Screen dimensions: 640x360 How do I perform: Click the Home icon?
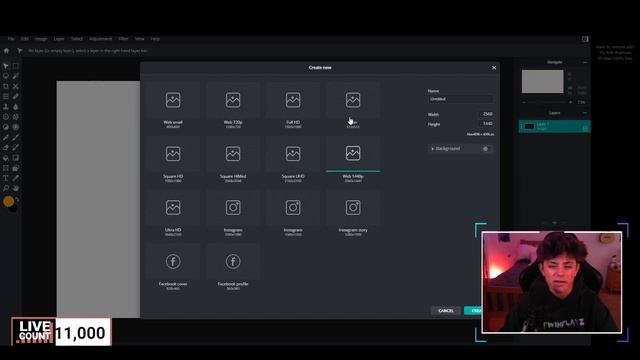click(6, 51)
